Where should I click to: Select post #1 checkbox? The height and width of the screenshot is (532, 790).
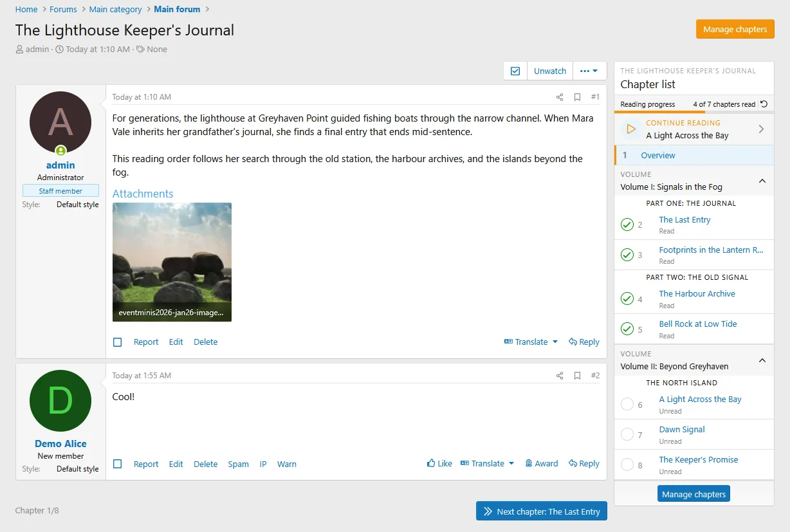tap(117, 342)
